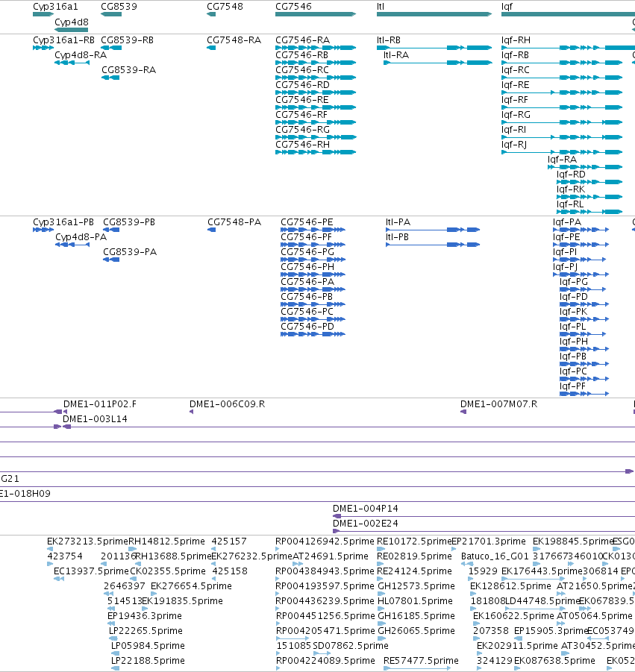This screenshot has height=672, width=635.
Task: Click protein CG7546-PE
Action: [x=313, y=230]
